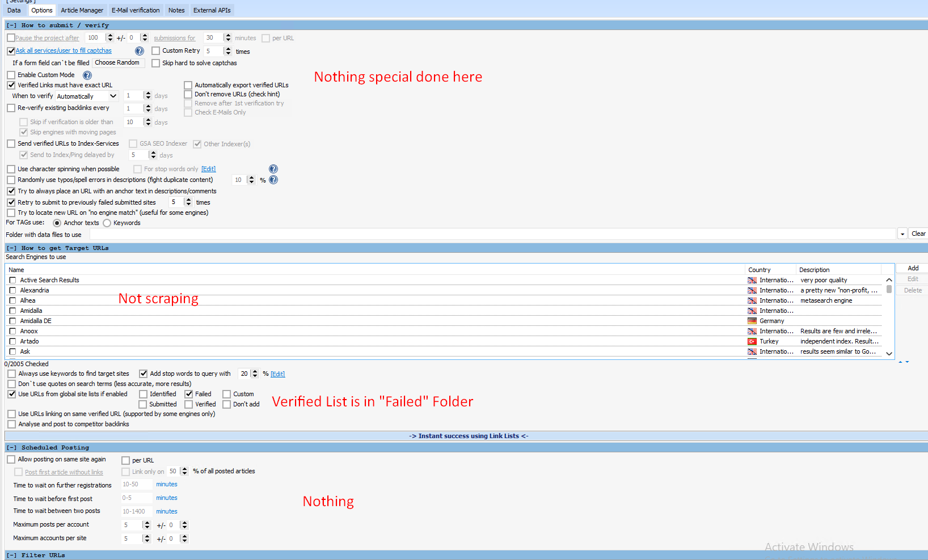The height and width of the screenshot is (560, 928).
Task: Click the search engines list scrollbar thumb
Action: 889,289
